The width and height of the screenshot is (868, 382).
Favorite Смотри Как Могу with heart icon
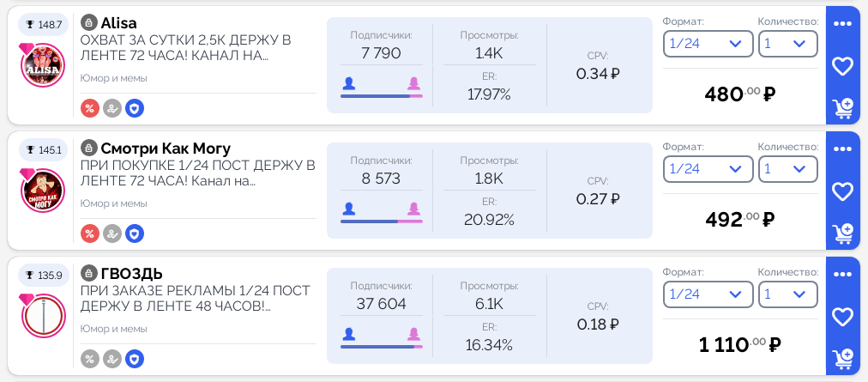coord(842,191)
